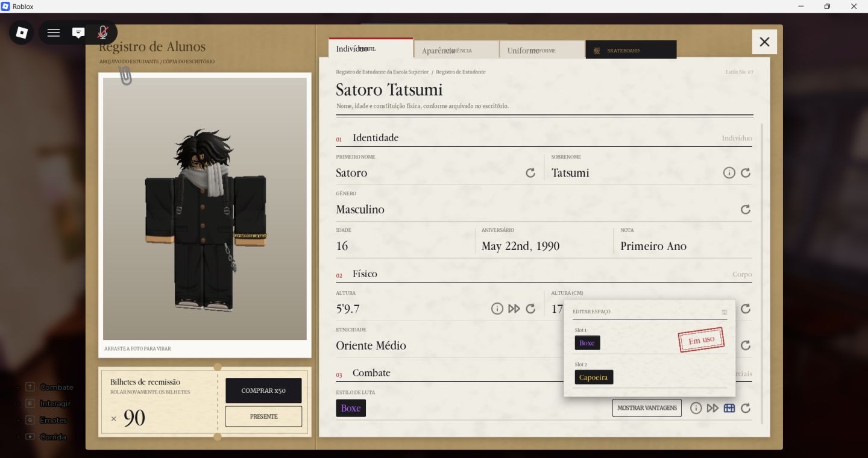Open the chat bubble icon
Screen dimensions: 868x458
78,33
